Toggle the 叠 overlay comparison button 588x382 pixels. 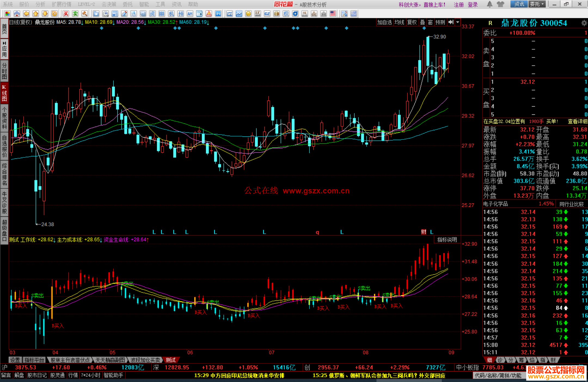[x=422, y=22]
